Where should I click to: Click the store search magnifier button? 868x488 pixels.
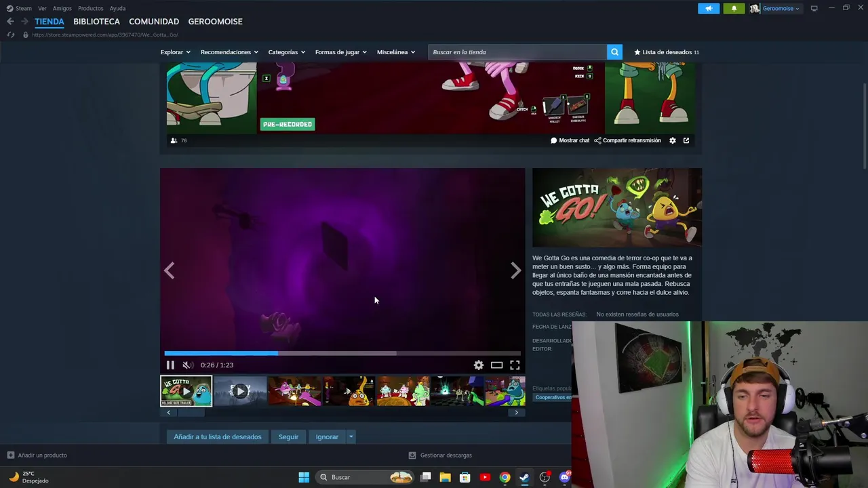[x=614, y=52]
